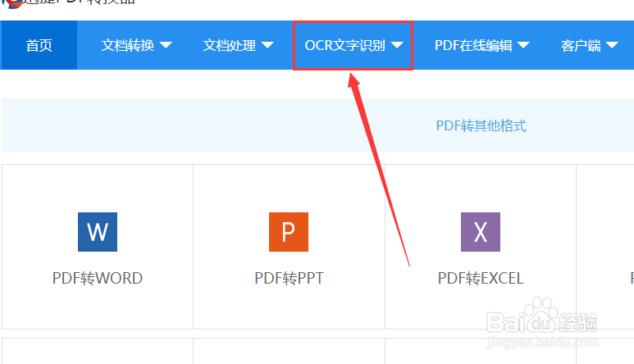
Task: Click the purple Excel X icon
Action: click(481, 232)
